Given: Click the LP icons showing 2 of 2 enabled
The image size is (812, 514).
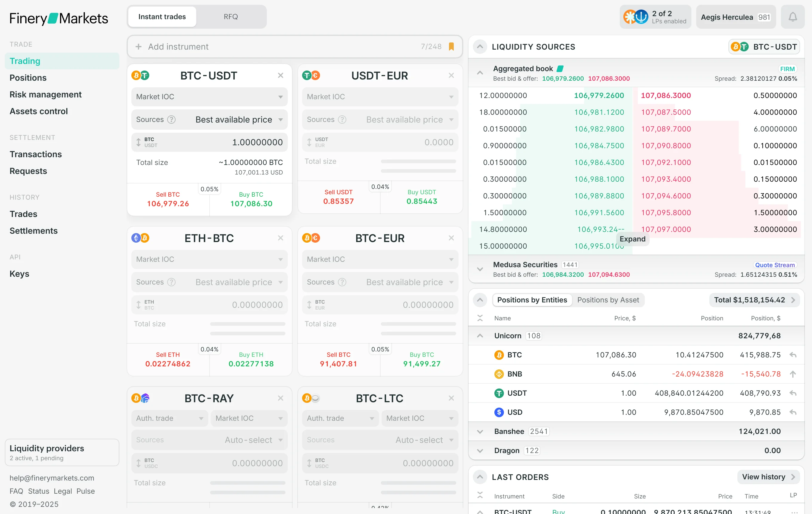Looking at the screenshot, I should tap(635, 17).
